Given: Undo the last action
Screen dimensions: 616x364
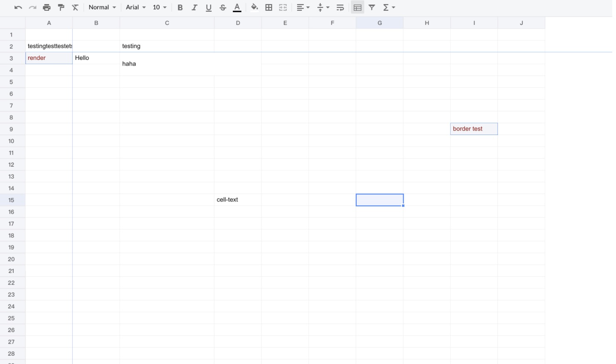Looking at the screenshot, I should [18, 7].
